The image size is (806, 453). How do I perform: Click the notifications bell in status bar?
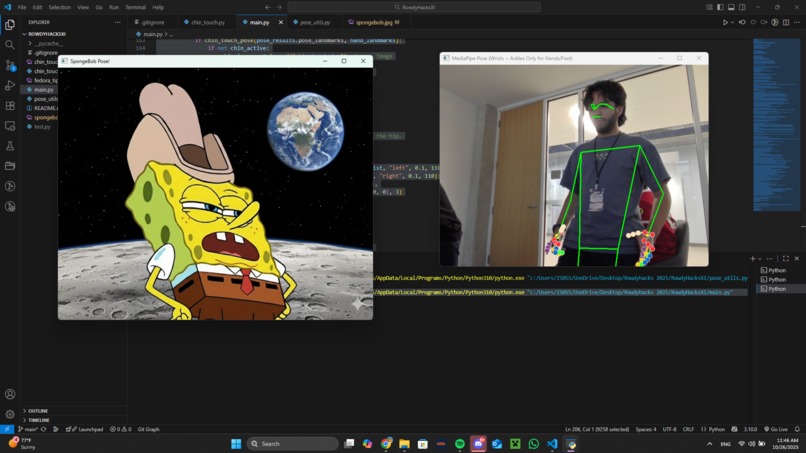797,429
